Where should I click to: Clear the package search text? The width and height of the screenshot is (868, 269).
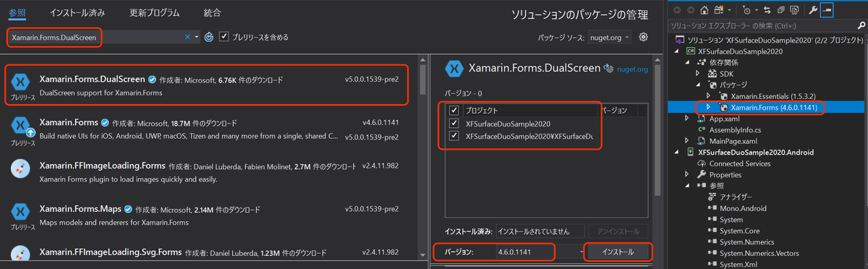pos(188,36)
